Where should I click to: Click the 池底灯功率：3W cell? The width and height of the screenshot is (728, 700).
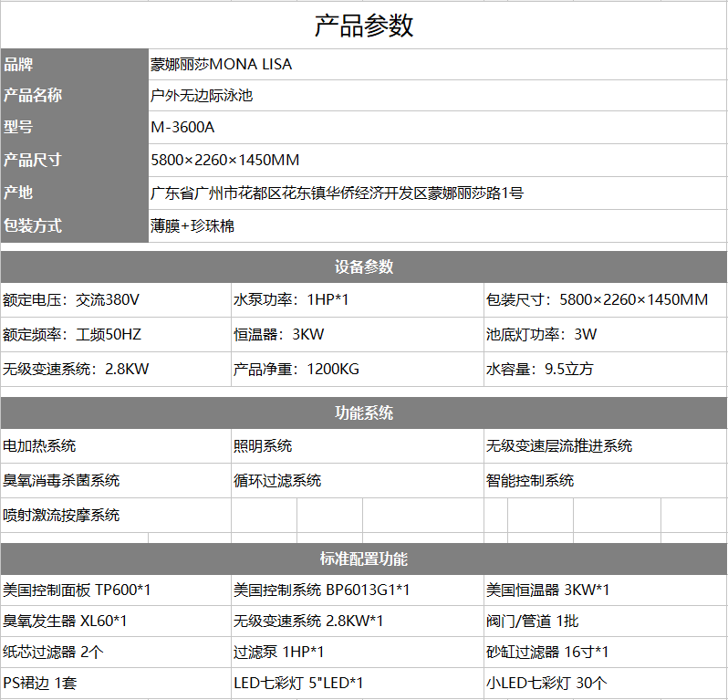click(x=604, y=334)
